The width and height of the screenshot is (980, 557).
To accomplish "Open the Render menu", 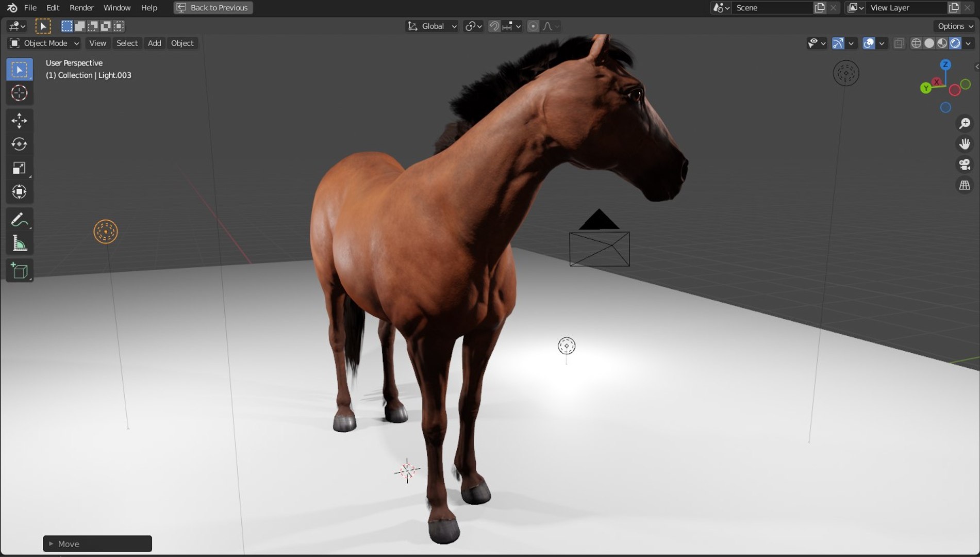I will [81, 8].
